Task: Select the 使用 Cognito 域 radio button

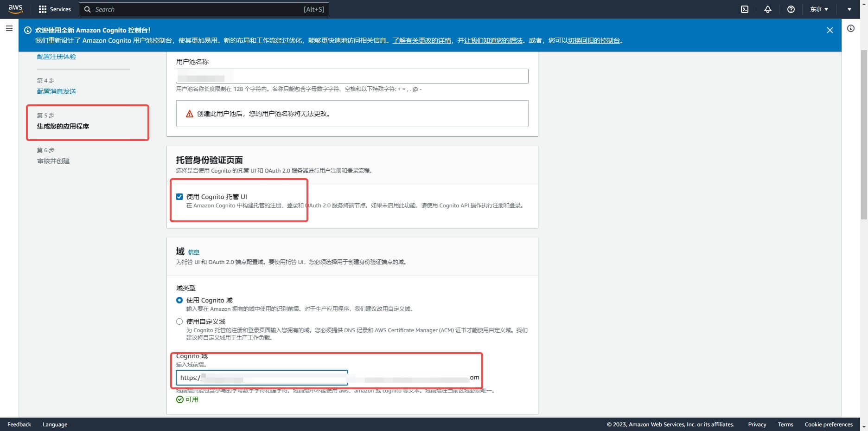Action: coord(179,300)
